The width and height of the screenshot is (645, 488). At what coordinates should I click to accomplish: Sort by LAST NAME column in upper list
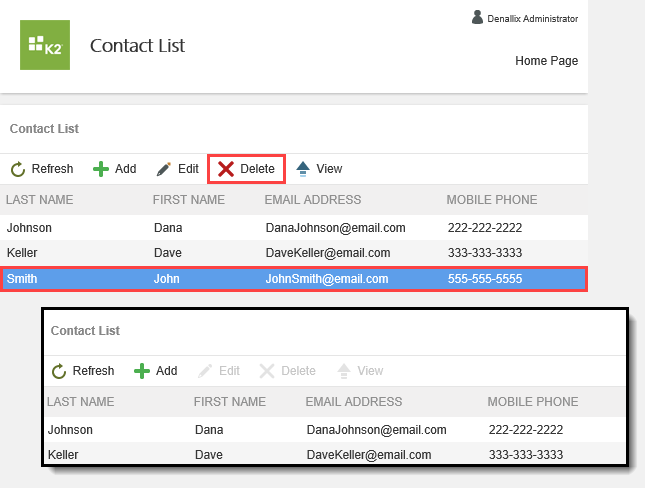39,200
